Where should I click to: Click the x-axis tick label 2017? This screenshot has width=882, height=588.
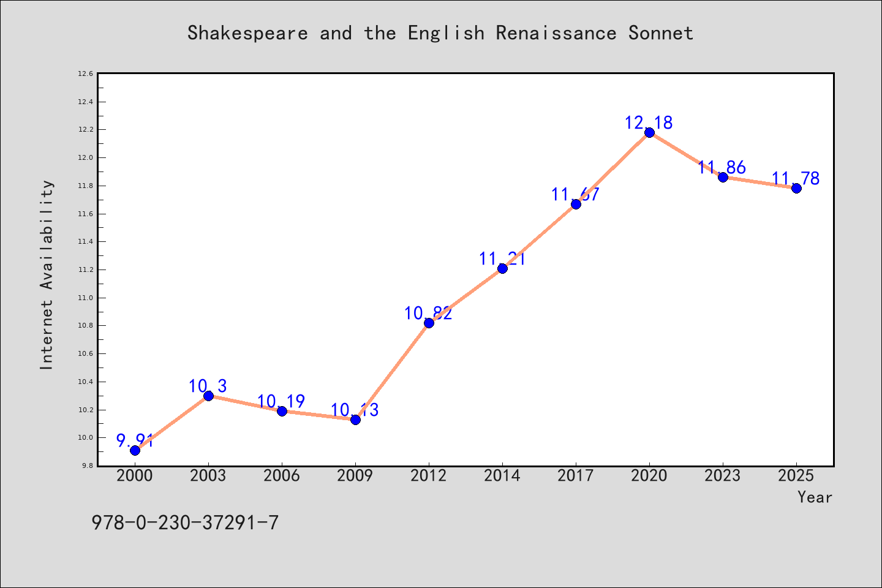(576, 475)
